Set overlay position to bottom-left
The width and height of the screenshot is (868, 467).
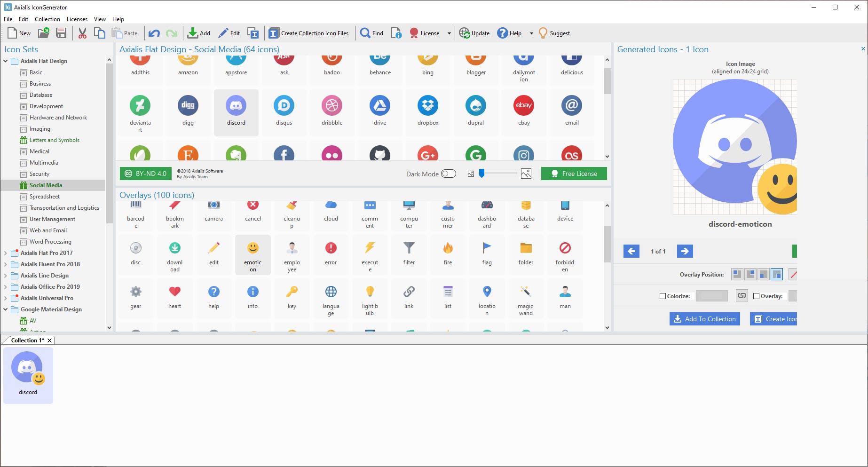point(764,274)
